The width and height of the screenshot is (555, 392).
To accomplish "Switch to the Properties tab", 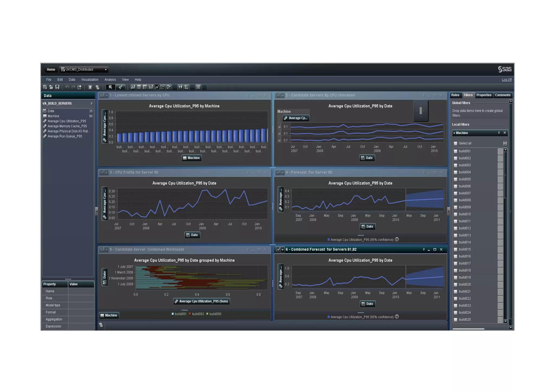I will coord(484,95).
